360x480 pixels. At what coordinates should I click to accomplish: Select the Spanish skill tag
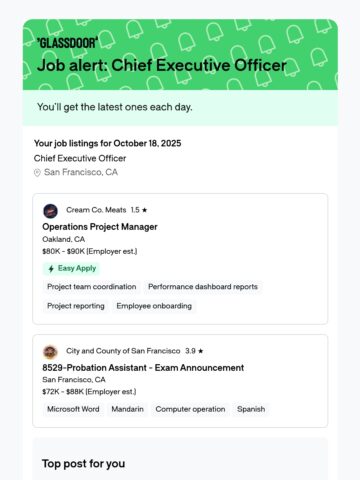coord(251,409)
